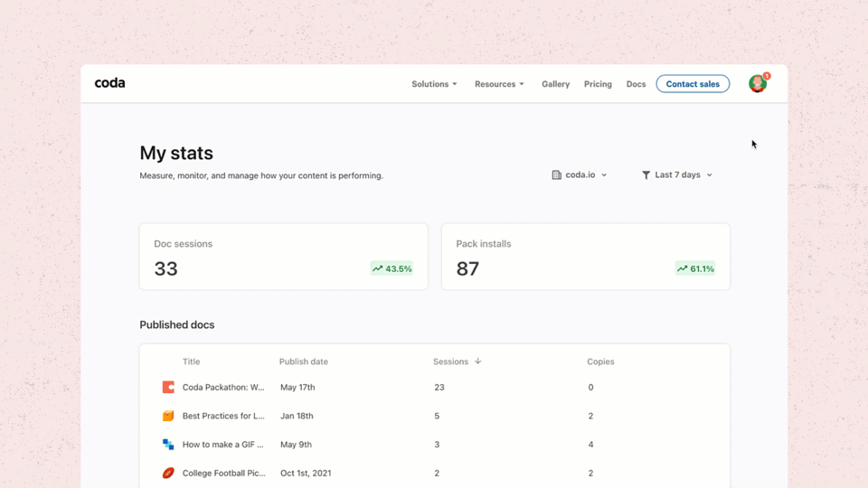
Task: Click the Coda Packathon doc icon
Action: (168, 387)
